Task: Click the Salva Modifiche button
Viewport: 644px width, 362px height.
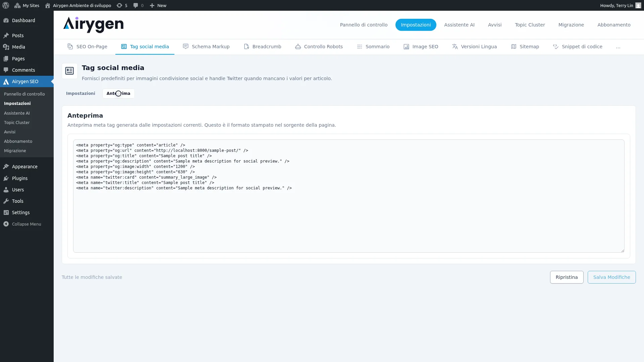Action: click(611, 277)
